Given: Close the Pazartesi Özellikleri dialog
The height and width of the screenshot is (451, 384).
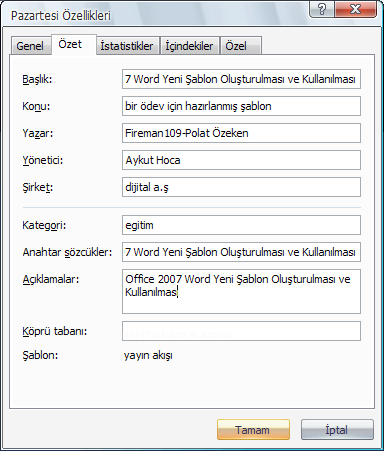Looking at the screenshot, I should (356, 9).
